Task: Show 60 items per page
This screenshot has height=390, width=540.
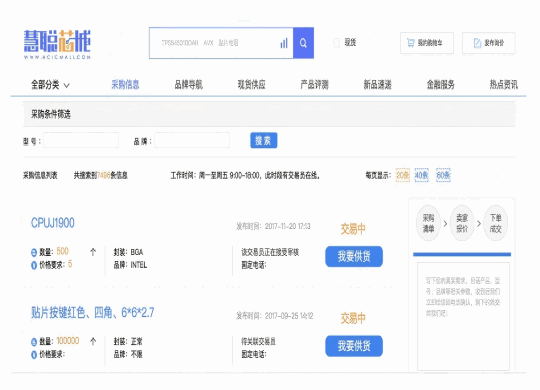Action: tap(443, 175)
